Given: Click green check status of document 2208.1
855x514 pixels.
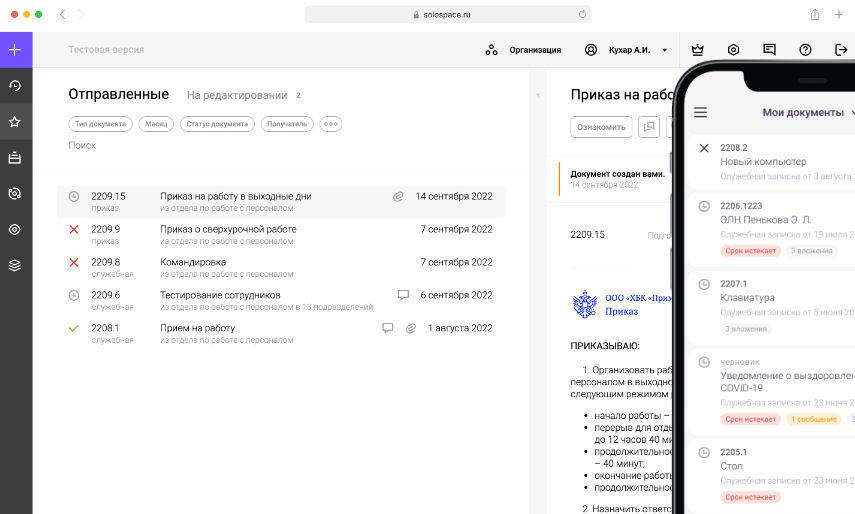Looking at the screenshot, I should click(x=74, y=328).
